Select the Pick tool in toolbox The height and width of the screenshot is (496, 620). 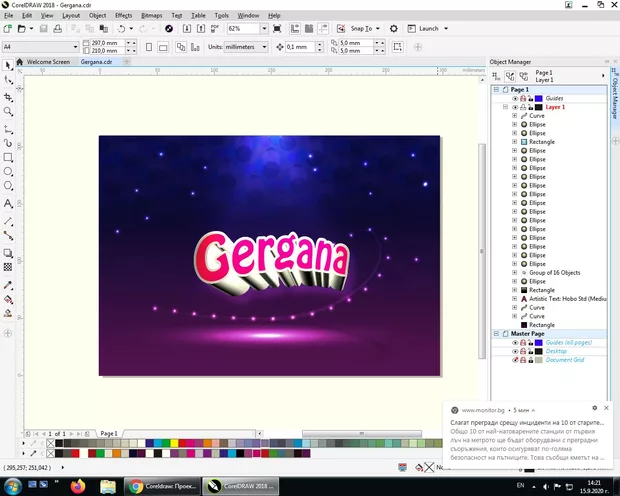pyautogui.click(x=8, y=65)
